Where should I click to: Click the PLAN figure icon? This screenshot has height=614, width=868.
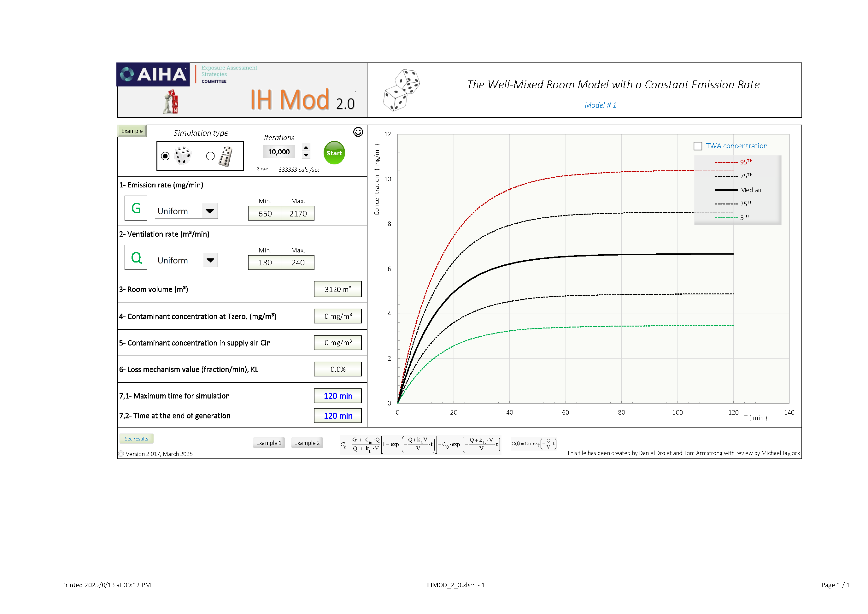point(171,102)
